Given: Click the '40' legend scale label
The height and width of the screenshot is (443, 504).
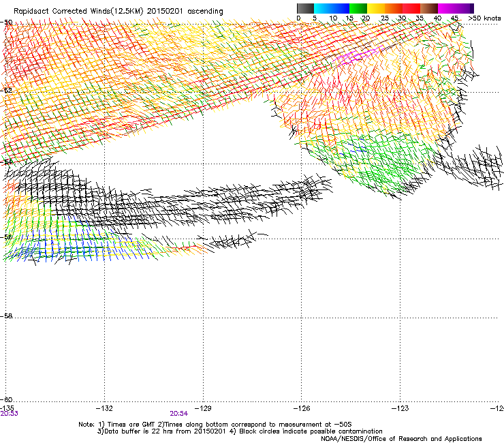Looking at the screenshot, I should (x=437, y=18).
